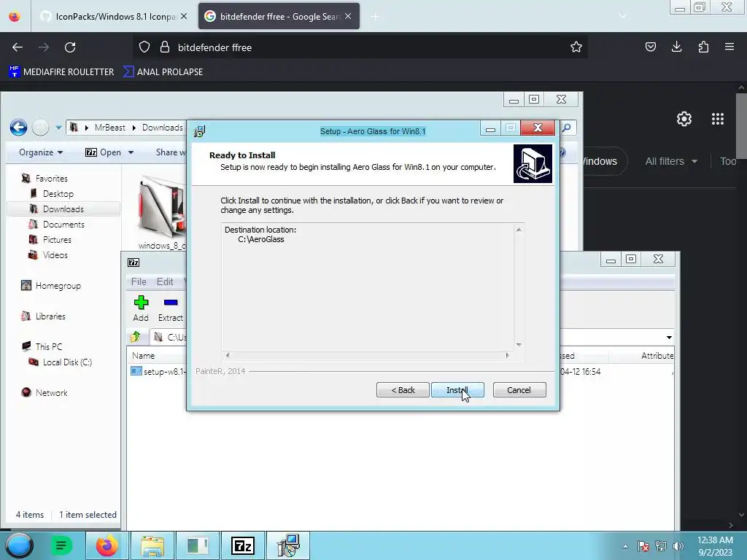Image resolution: width=747 pixels, height=560 pixels.
Task: Open MEDIAFIRE ROULETTER bookmark
Action: click(x=61, y=72)
